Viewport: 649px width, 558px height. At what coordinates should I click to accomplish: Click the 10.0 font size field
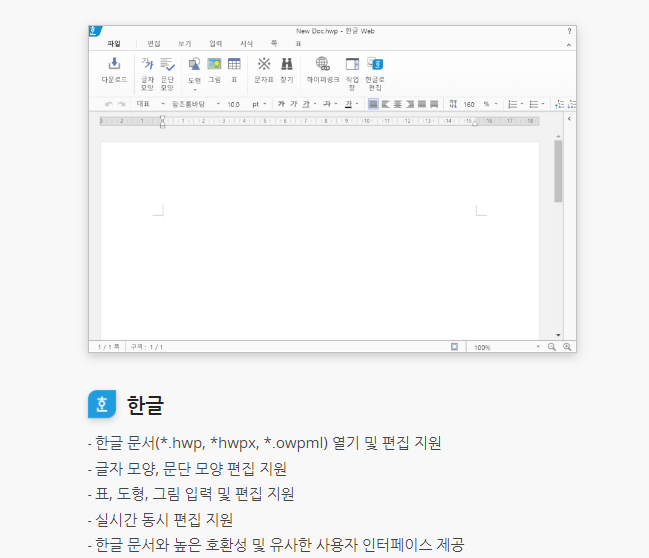point(233,104)
